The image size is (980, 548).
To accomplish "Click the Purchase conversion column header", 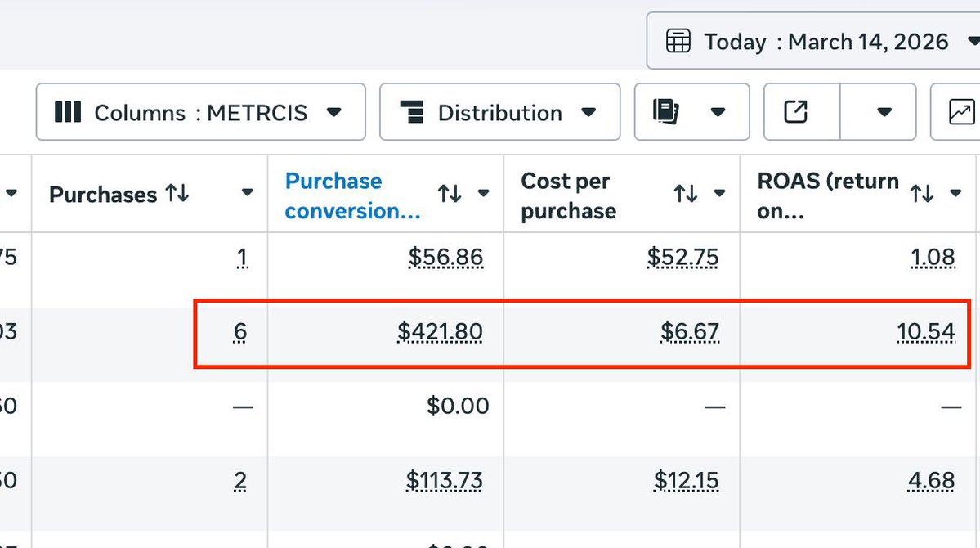I will click(351, 195).
